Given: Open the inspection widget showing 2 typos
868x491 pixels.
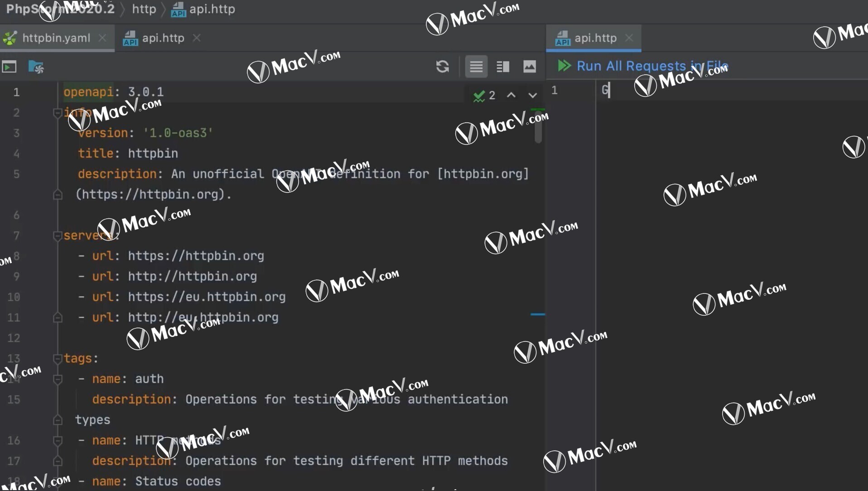Looking at the screenshot, I should pyautogui.click(x=484, y=96).
